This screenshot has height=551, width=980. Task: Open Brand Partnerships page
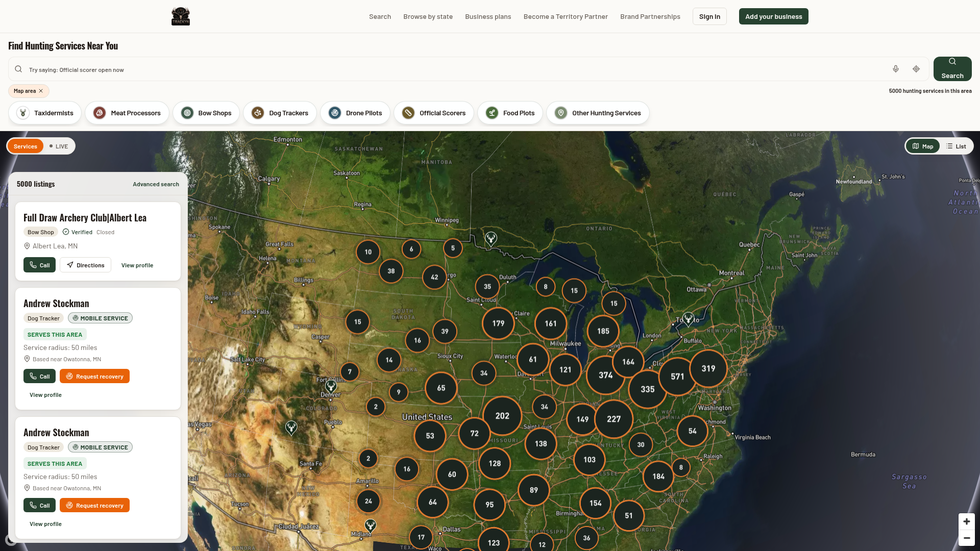(650, 16)
